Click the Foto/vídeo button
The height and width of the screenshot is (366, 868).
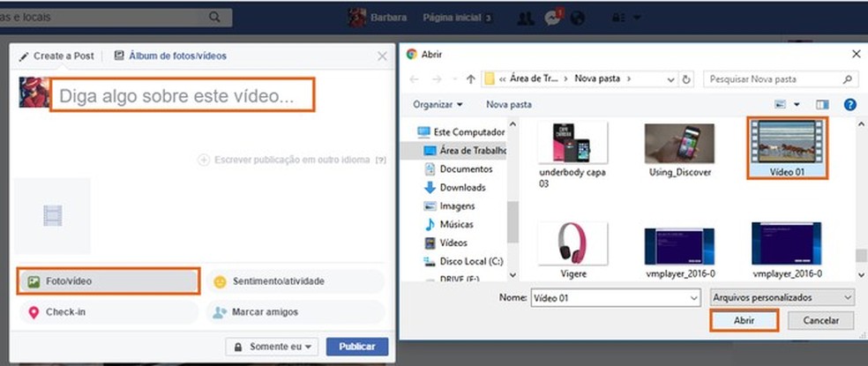tap(108, 281)
